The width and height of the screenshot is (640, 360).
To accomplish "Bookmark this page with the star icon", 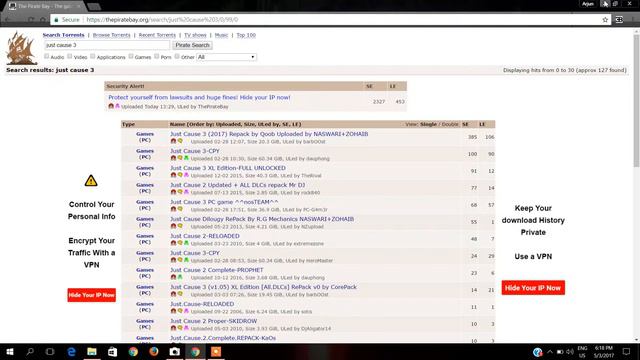I will tap(605, 20).
